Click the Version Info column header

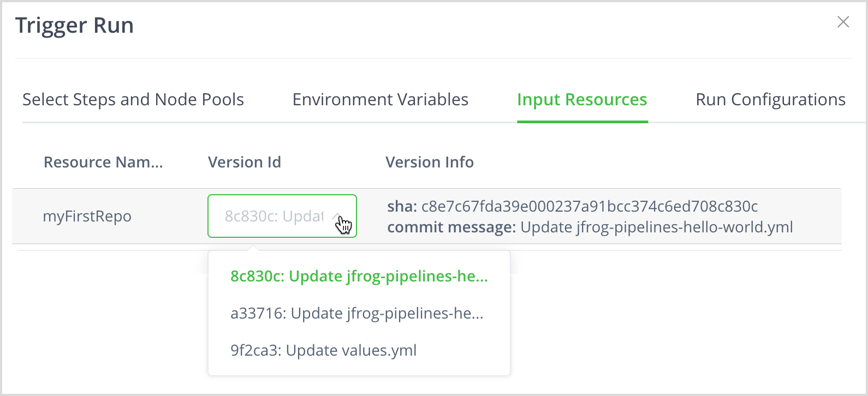point(429,162)
